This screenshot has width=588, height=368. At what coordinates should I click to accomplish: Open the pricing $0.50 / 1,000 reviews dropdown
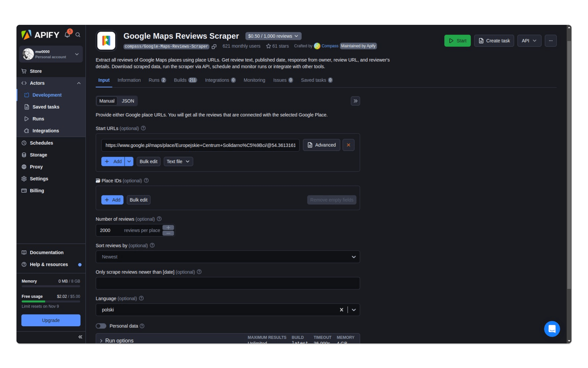[273, 36]
